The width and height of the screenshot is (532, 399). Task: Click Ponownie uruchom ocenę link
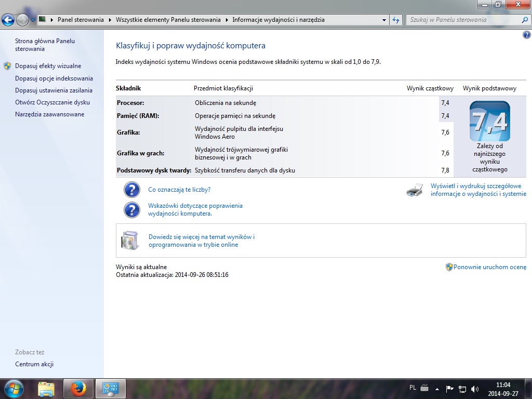point(490,267)
